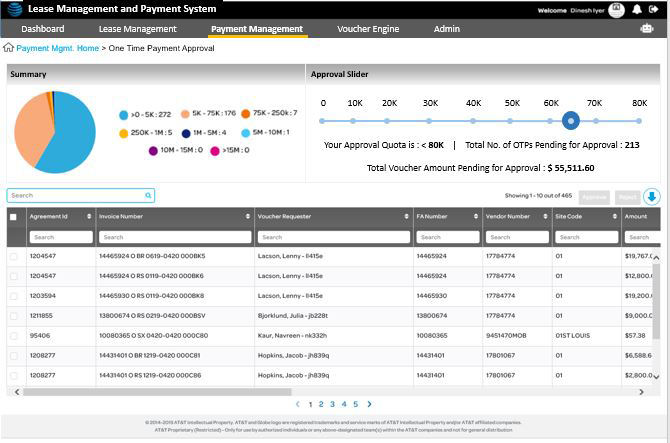The width and height of the screenshot is (670, 443).
Task: Check the row for agreement 1211855
Action: click(x=14, y=316)
